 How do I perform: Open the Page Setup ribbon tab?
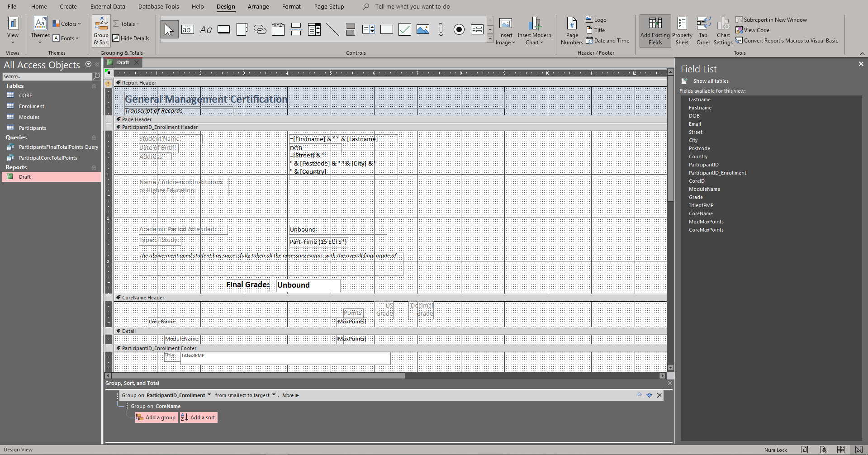(329, 6)
